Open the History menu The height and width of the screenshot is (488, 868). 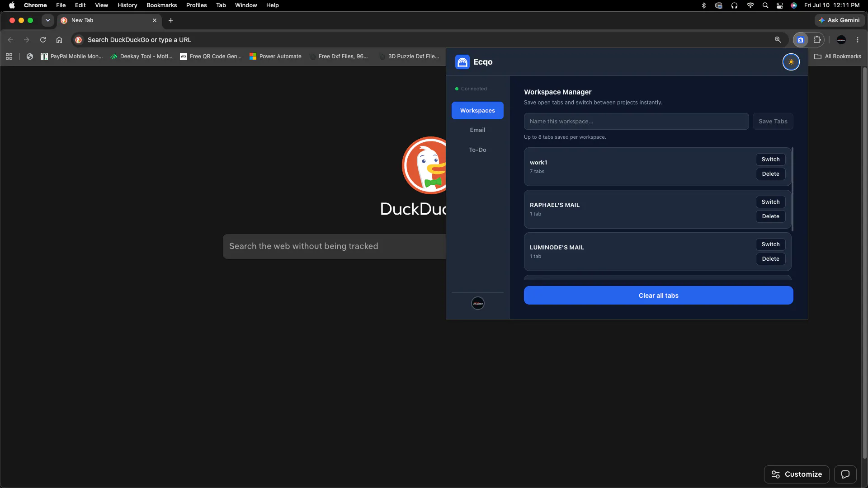127,5
